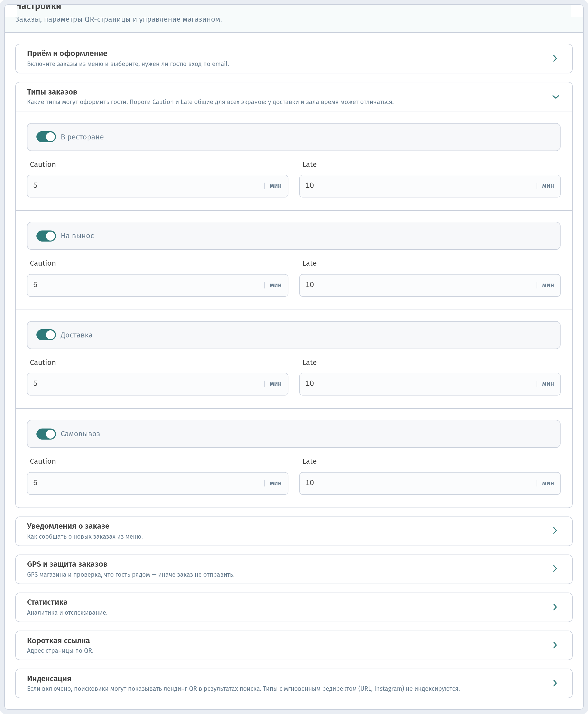Select the На вынос label
Image resolution: width=588 pixels, height=714 pixels.
[x=77, y=236]
